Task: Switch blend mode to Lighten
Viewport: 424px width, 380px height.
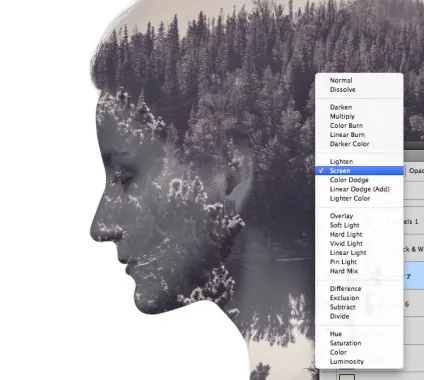Action: [x=359, y=162]
